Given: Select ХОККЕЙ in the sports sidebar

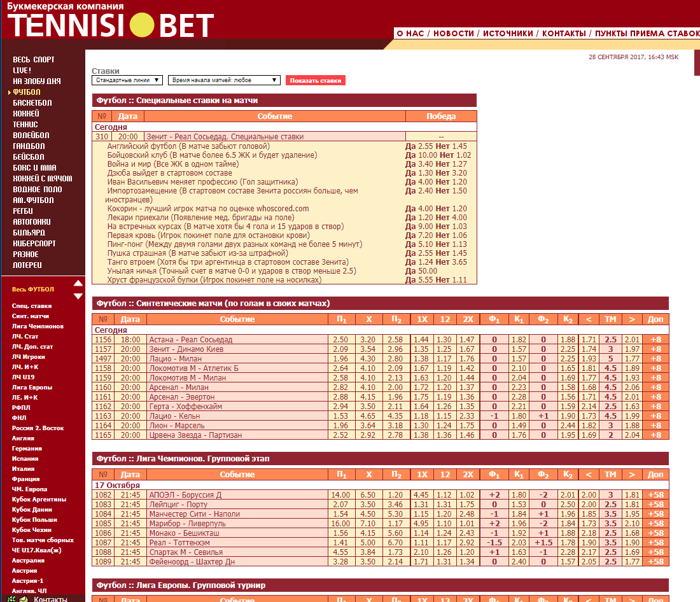Looking at the screenshot, I should (x=26, y=113).
